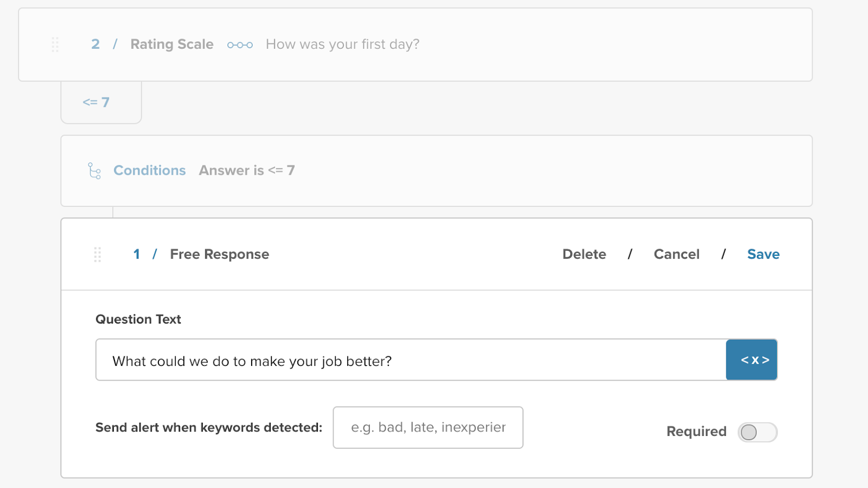Cancel editing the Free Response question

[x=676, y=254]
